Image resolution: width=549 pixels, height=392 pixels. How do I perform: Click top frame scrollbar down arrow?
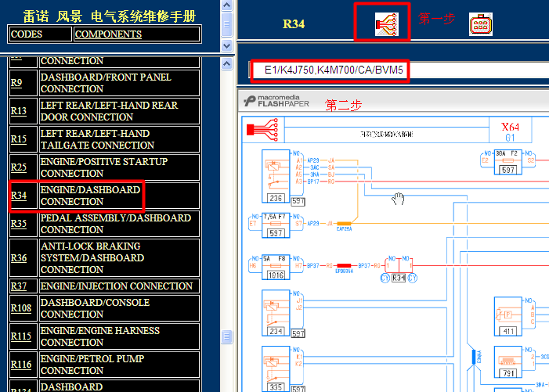(x=227, y=46)
